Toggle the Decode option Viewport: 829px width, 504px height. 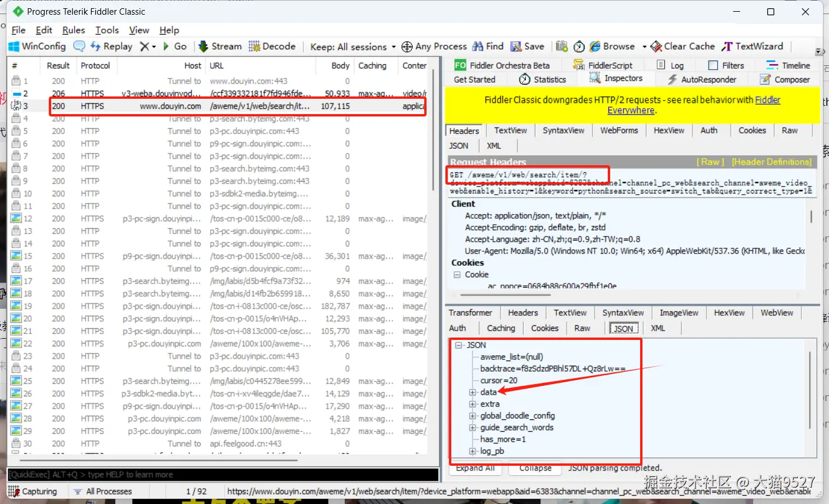click(x=272, y=46)
